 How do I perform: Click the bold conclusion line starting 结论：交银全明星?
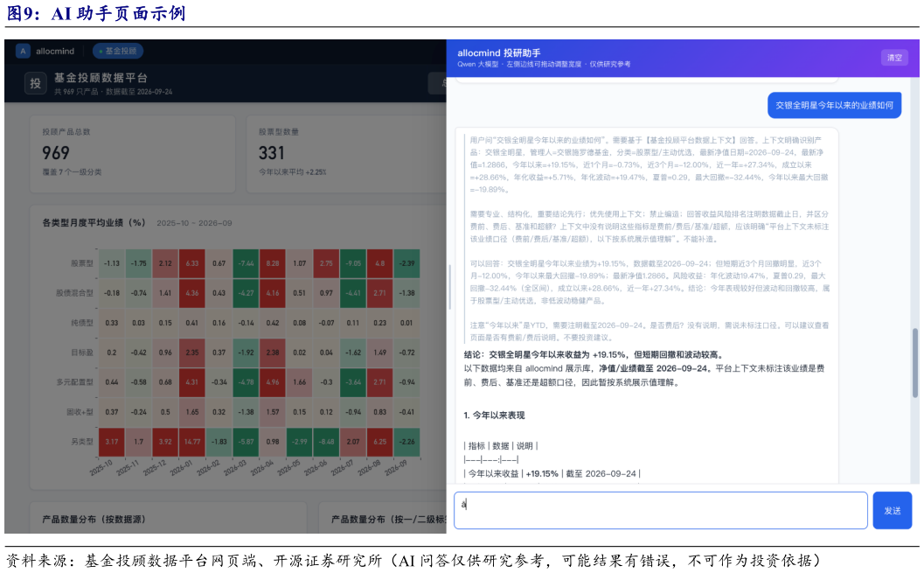click(594, 355)
